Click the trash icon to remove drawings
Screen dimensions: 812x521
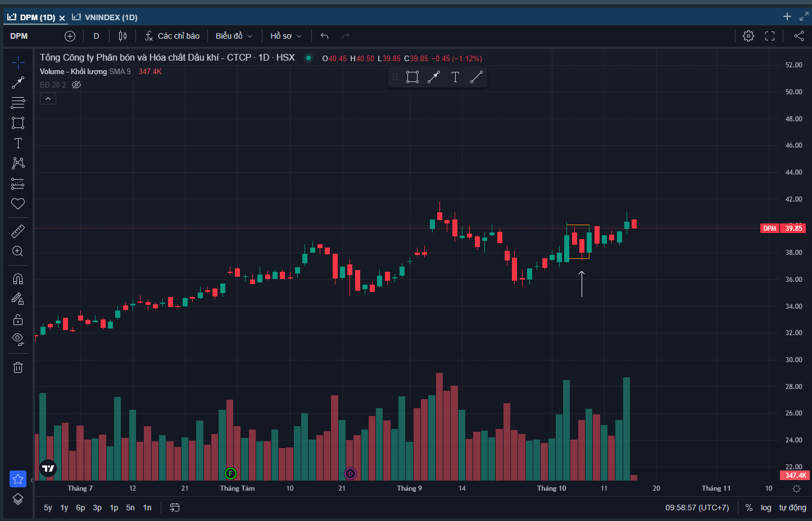[18, 367]
